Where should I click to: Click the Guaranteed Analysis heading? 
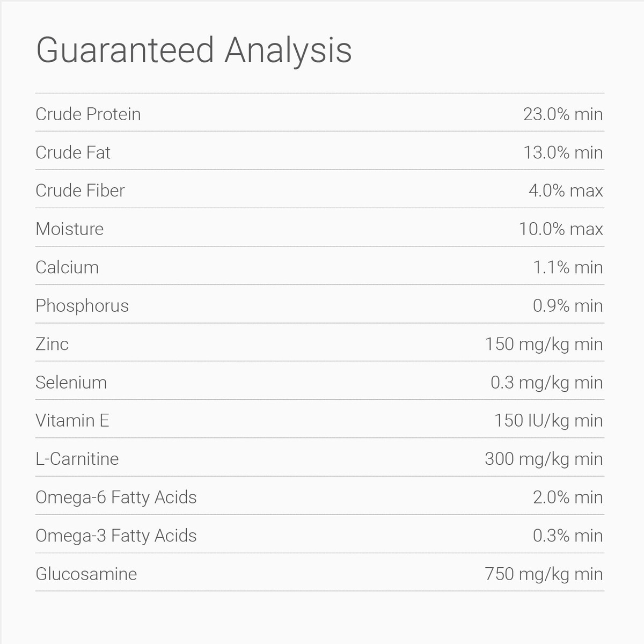[194, 50]
